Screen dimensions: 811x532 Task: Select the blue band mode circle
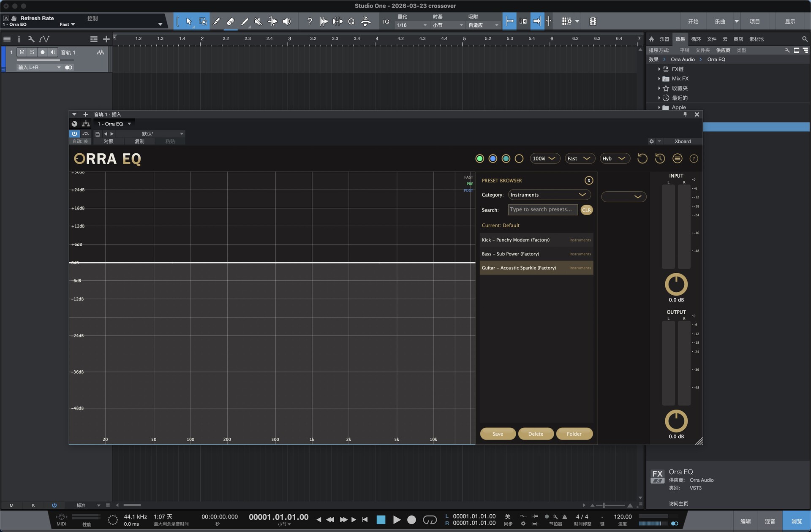coord(493,158)
